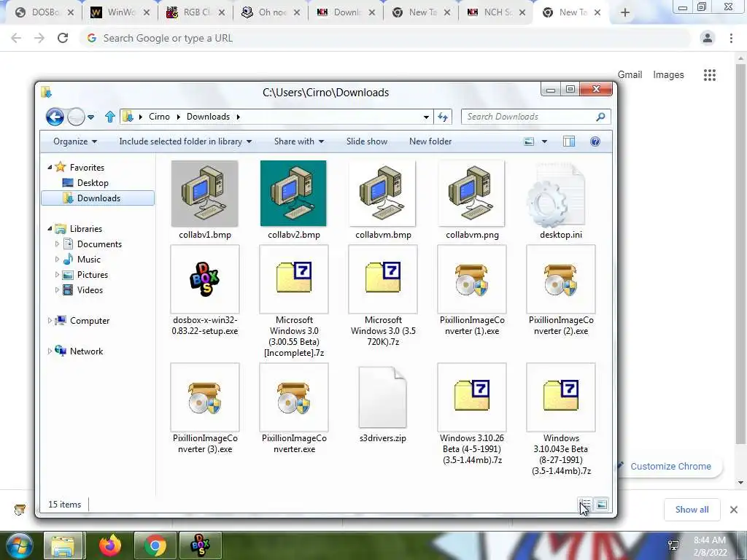
Task: Open Chrome profile avatar
Action: [708, 38]
